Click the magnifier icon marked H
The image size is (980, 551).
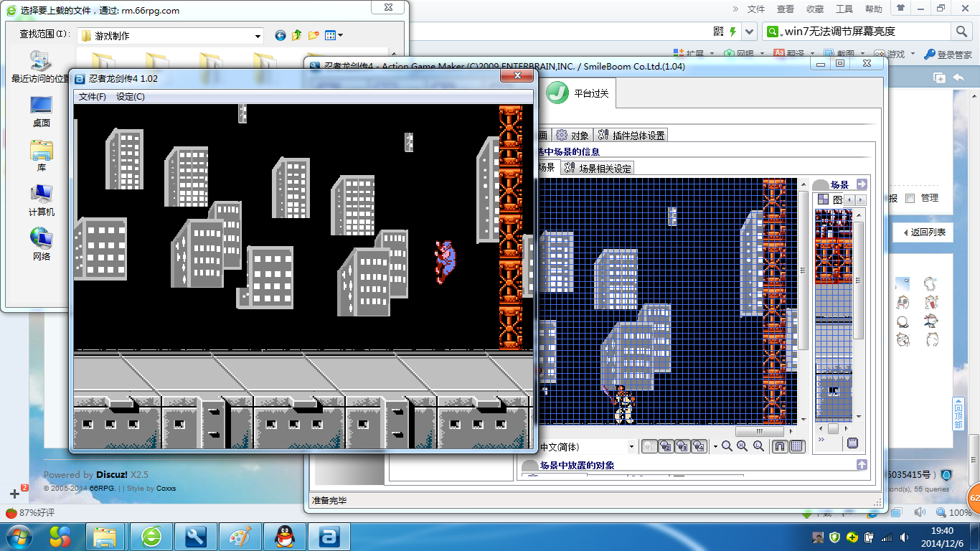743,446
